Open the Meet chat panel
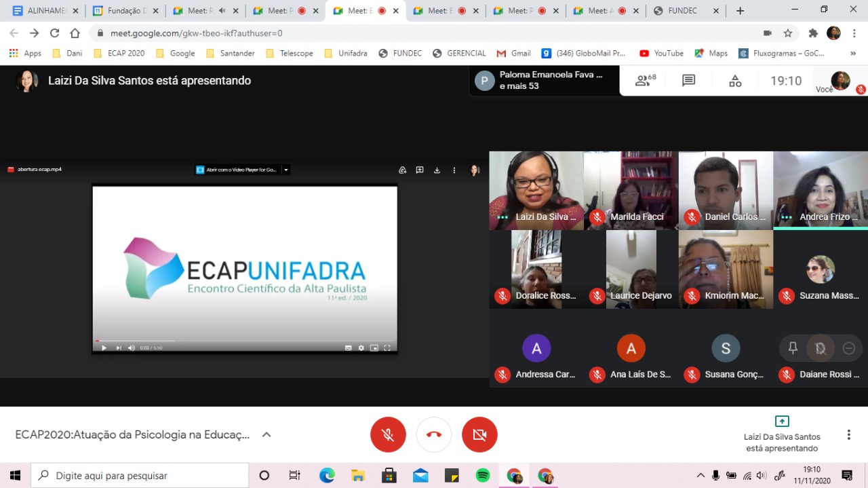868x488 pixels. click(x=689, y=81)
